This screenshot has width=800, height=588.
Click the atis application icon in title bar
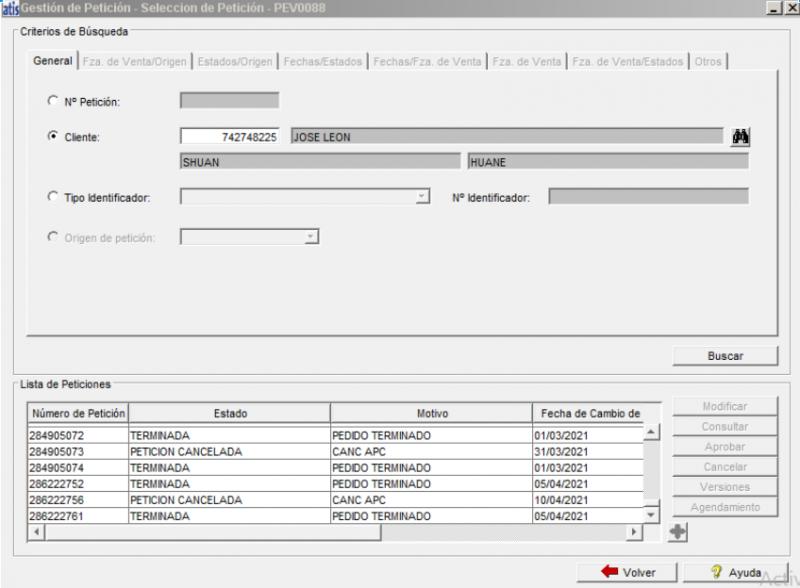pos(9,9)
